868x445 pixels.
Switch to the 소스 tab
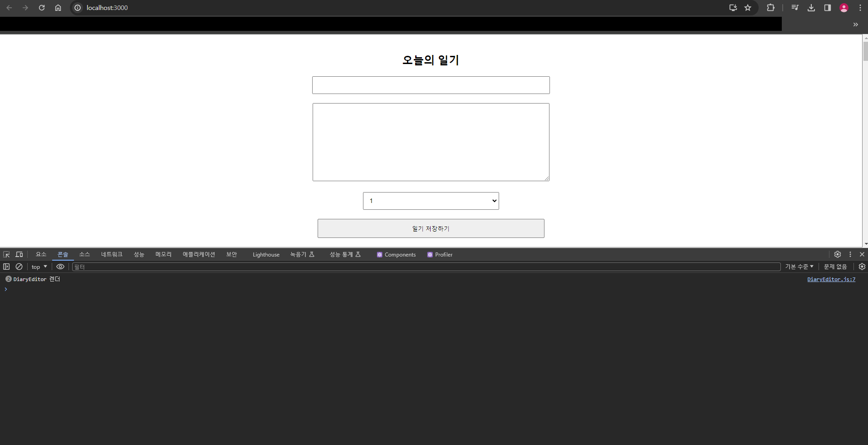point(84,254)
